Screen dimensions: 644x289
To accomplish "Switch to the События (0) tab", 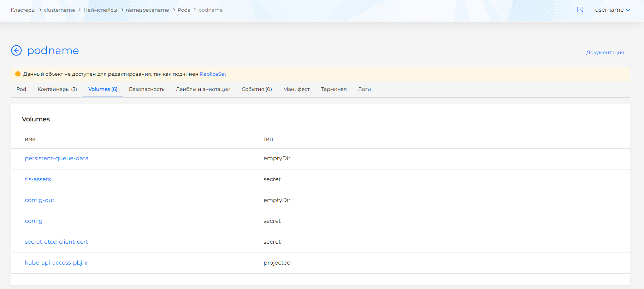I will click(257, 89).
